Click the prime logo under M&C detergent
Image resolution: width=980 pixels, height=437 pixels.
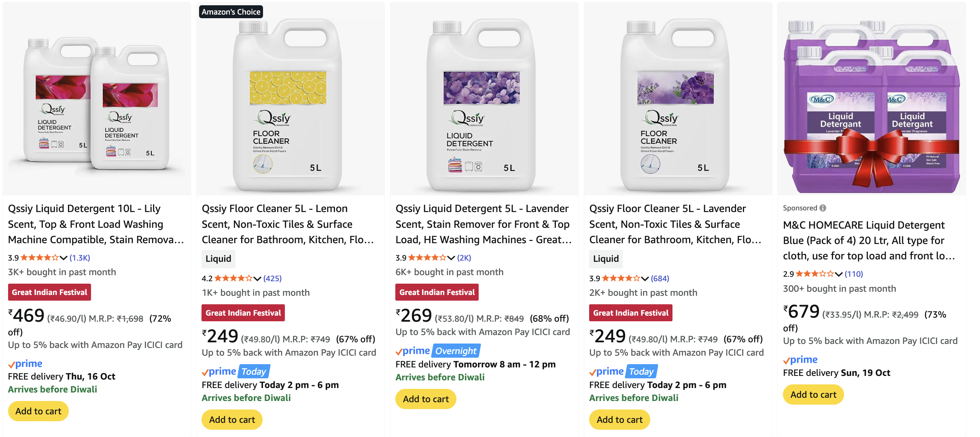coord(800,360)
